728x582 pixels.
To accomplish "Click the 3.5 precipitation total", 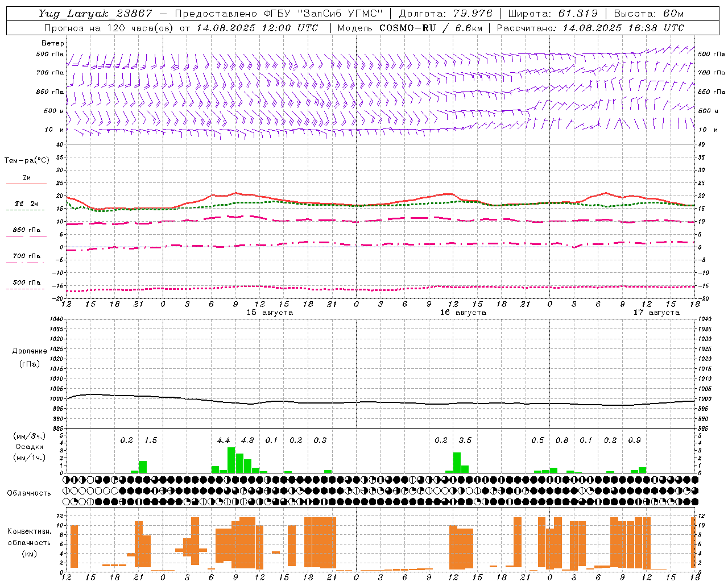I will tap(465, 440).
